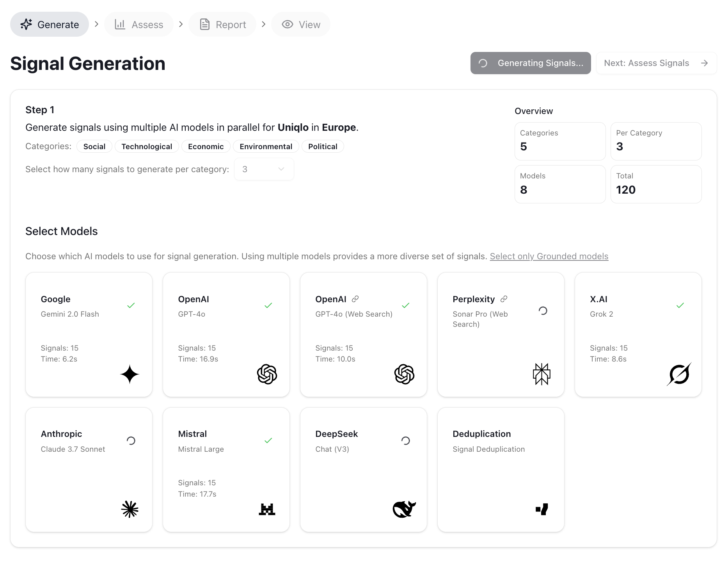Screen dimensions: 728x563
Task: Click the Deduplication card logo icon
Action: coord(542,509)
